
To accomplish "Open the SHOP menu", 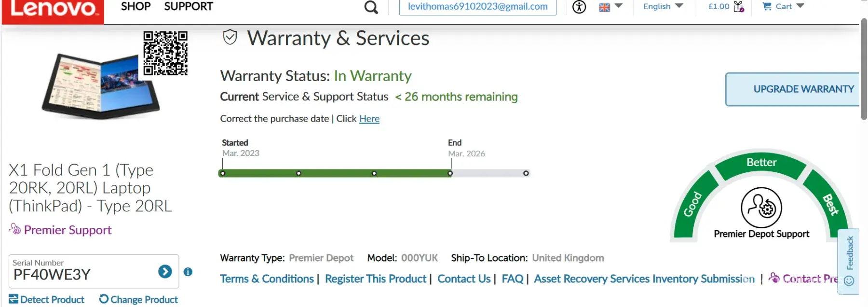I will [136, 7].
